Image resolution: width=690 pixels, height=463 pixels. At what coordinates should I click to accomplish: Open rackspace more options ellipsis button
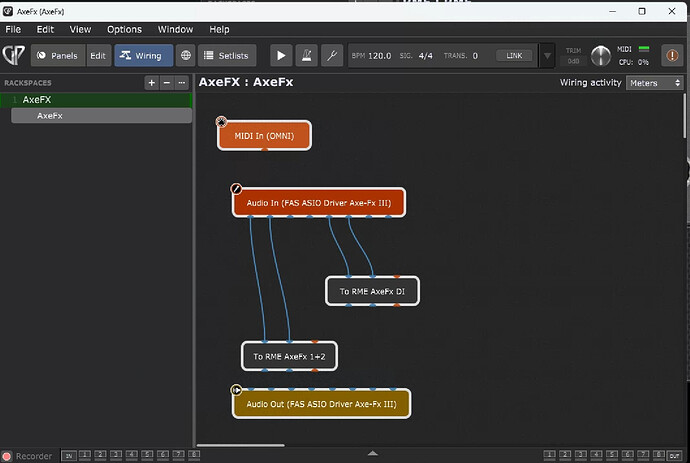point(181,83)
